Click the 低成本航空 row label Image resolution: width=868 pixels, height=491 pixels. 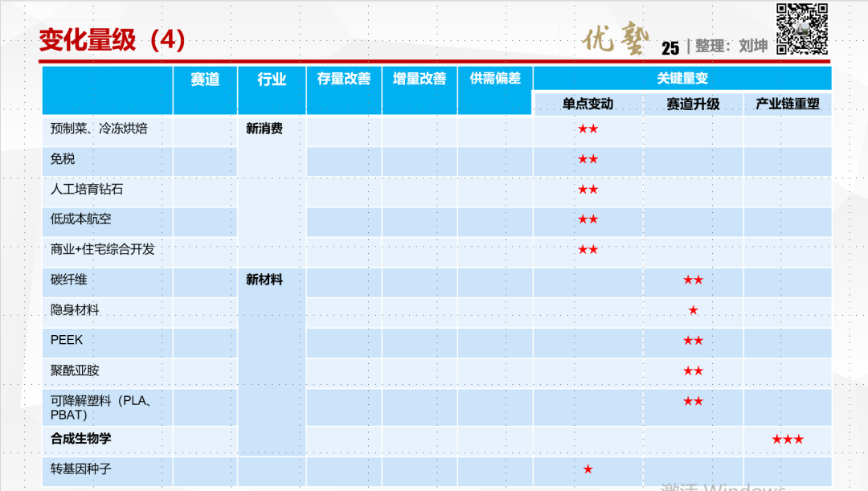click(81, 219)
